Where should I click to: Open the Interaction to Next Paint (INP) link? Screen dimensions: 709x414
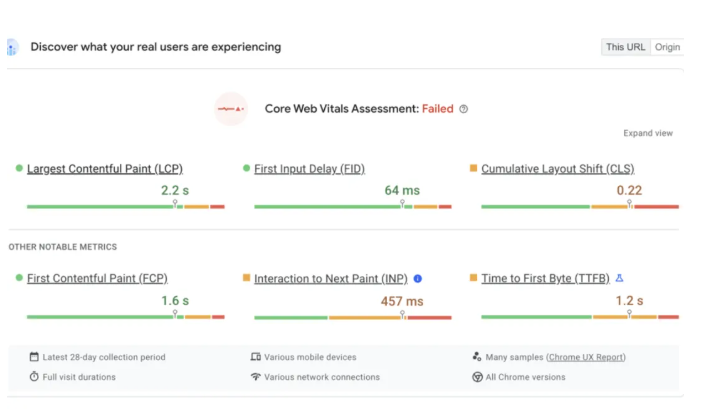click(331, 279)
